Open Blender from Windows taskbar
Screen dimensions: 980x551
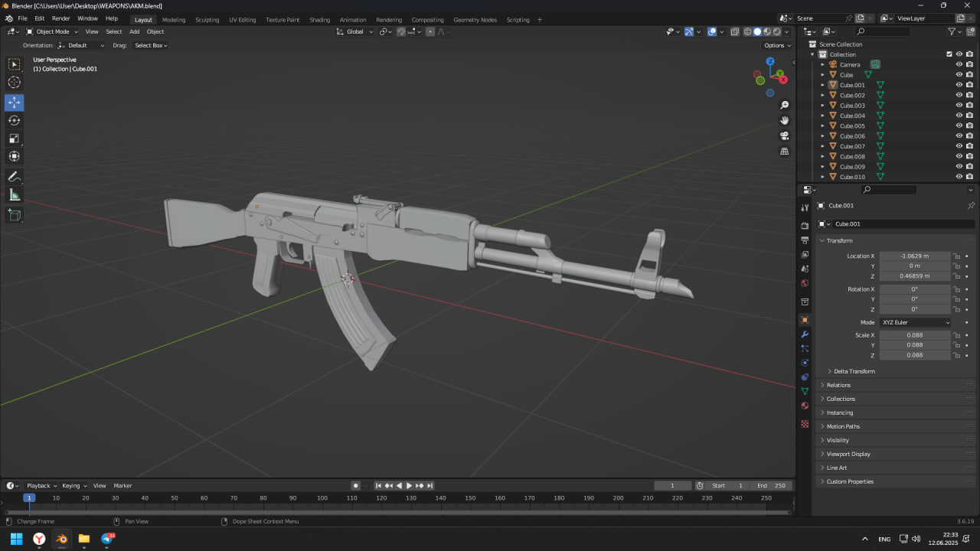tap(61, 539)
